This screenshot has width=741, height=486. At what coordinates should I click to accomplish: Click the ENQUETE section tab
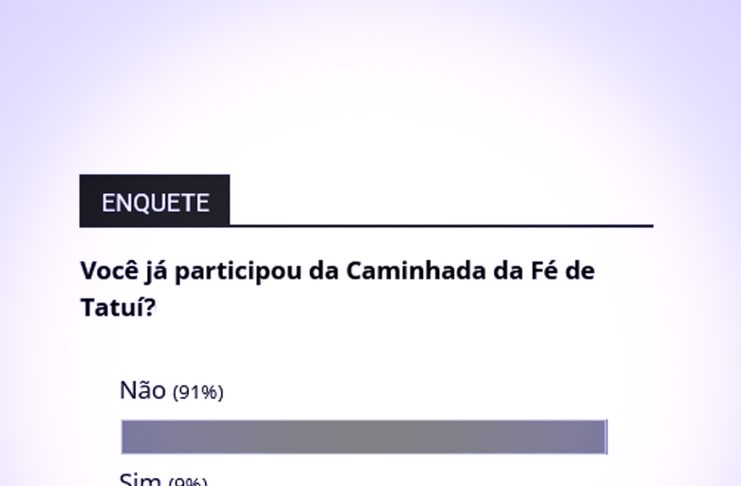[x=155, y=202]
